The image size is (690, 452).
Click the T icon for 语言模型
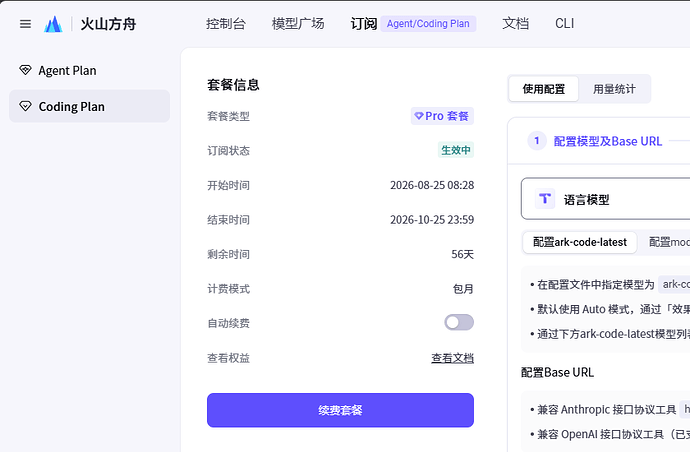(x=545, y=198)
